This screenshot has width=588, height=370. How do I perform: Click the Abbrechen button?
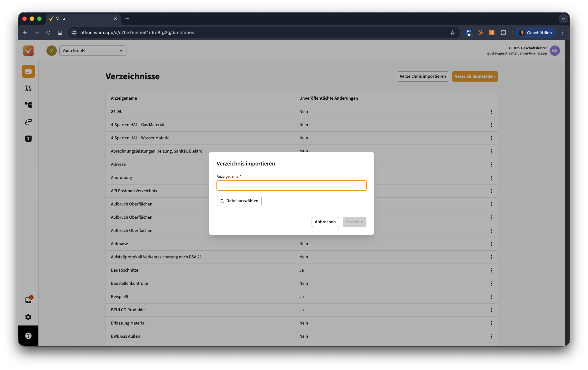(325, 222)
